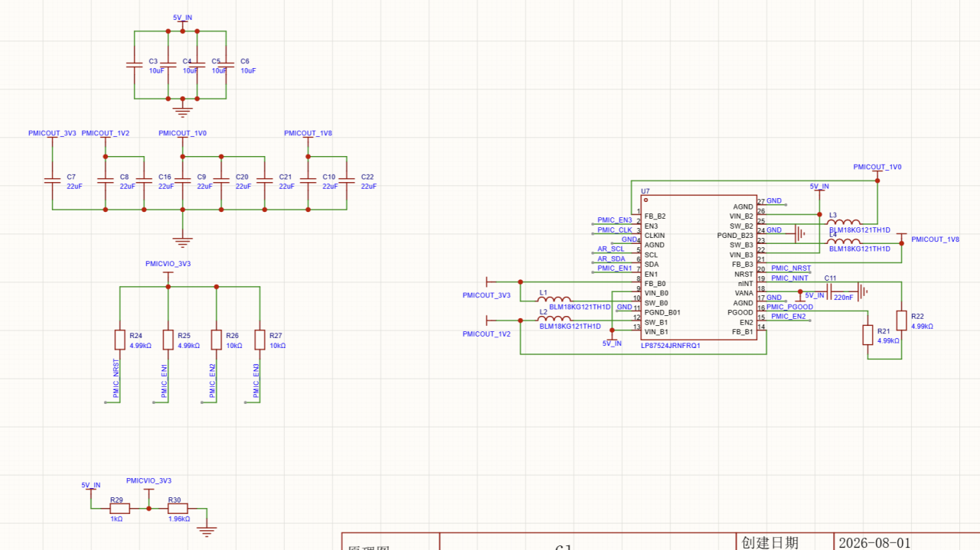Select resistor R29 in the divider
This screenshot has height=550, width=980.
[119, 508]
